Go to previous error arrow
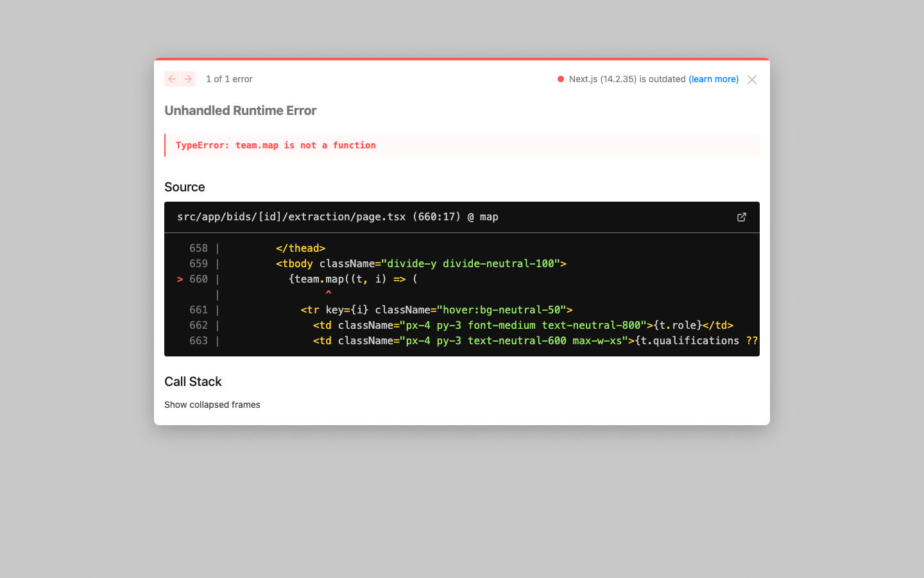 [172, 79]
